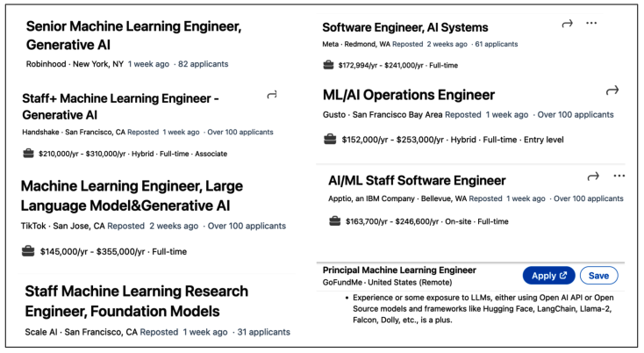Click briefcase icon beside $210,000/yr salary
This screenshot has height=353, width=644.
point(29,154)
